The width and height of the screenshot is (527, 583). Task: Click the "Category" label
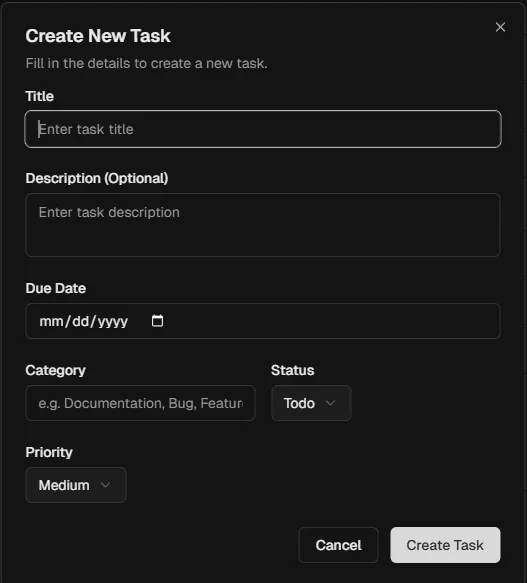[56, 371]
